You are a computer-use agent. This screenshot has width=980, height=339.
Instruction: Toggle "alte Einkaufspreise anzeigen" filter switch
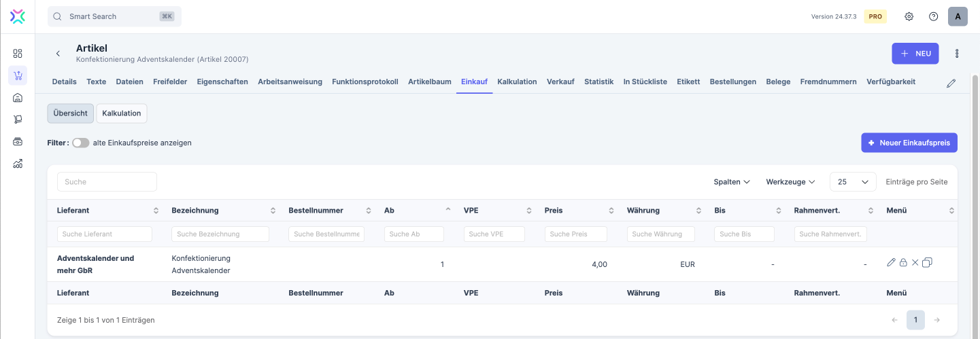click(x=80, y=143)
